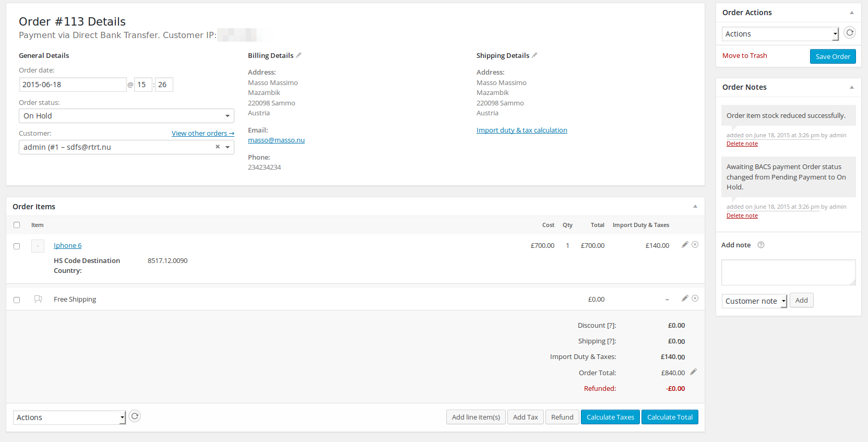Delete the stock reduced note
This screenshot has height=442, width=868.
[x=742, y=144]
